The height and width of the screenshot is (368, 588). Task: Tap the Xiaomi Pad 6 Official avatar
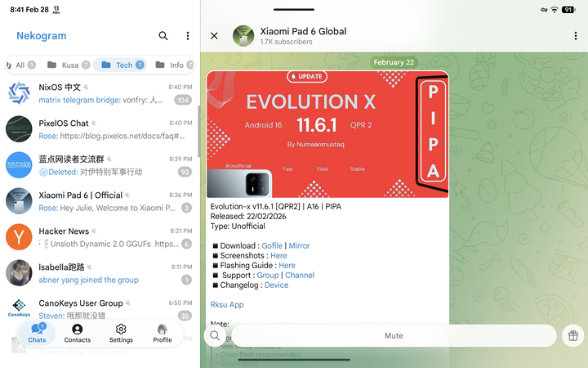pos(19,201)
